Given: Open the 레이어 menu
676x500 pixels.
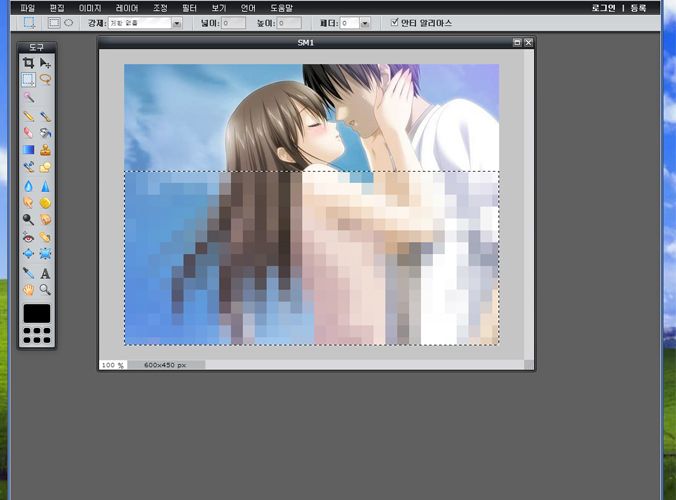Looking at the screenshot, I should pos(127,8).
